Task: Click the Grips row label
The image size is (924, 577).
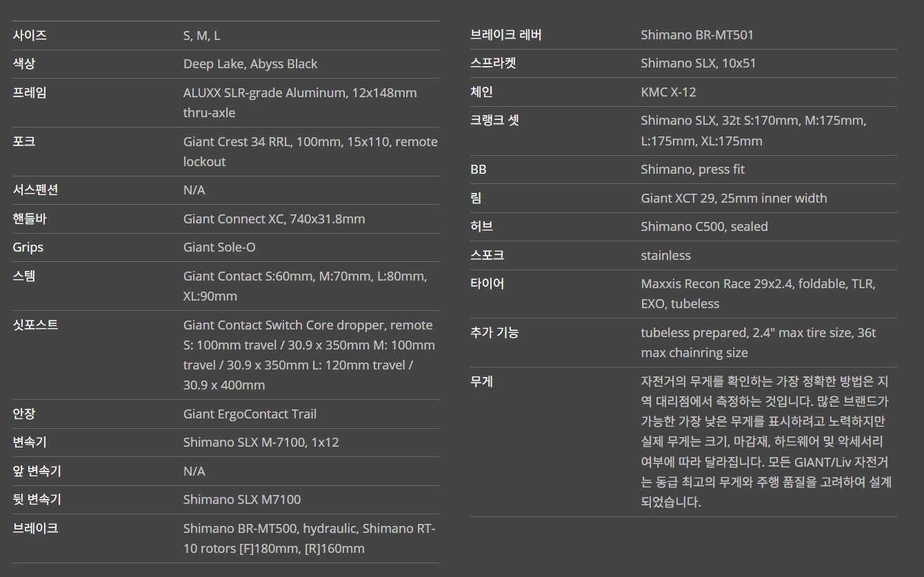Action: pos(28,247)
